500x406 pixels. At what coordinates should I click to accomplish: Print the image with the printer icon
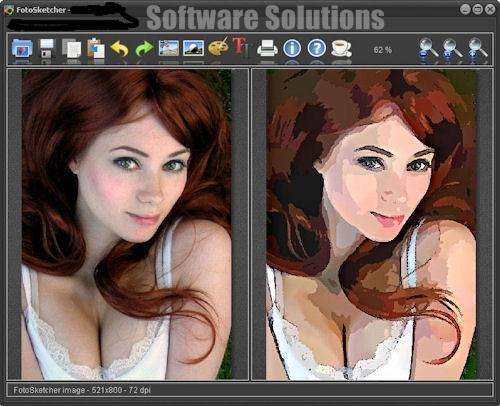(267, 48)
